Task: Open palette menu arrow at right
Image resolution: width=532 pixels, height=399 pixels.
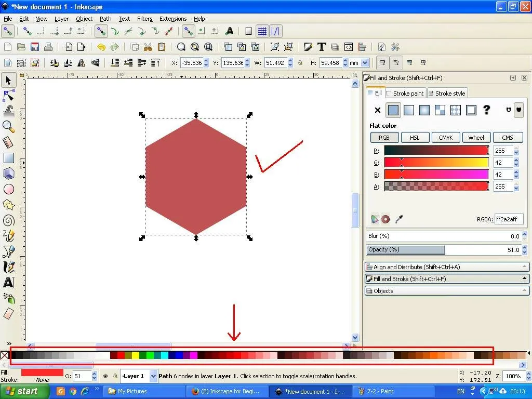Action: coord(528,353)
